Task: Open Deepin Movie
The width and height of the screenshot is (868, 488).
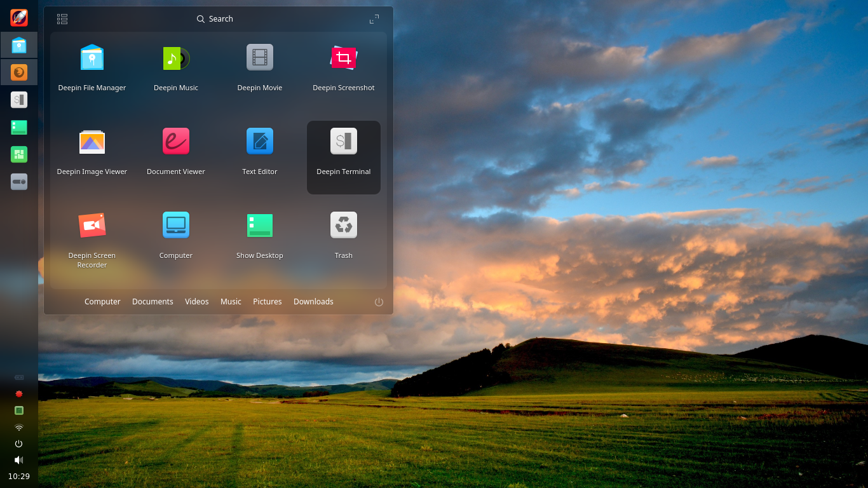Action: pyautogui.click(x=259, y=57)
